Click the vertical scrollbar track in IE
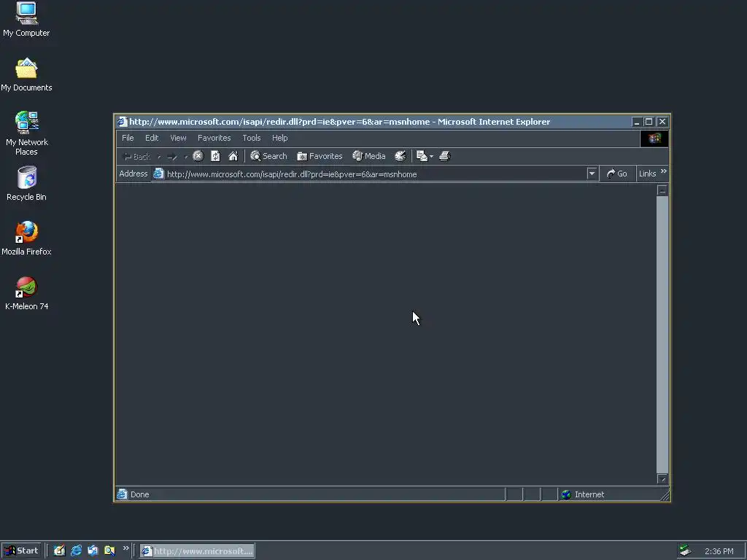 662,334
